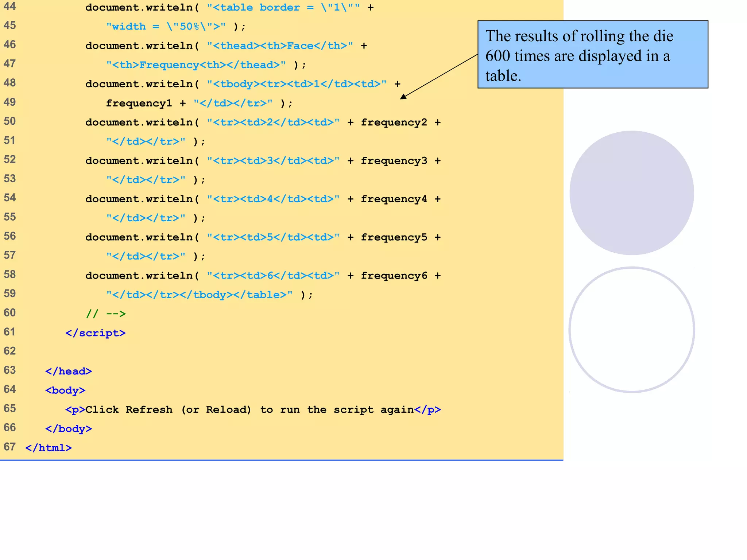Click the filled lavender circle shape
Image resolution: width=747 pixels, height=560 pixels.
click(x=631, y=193)
